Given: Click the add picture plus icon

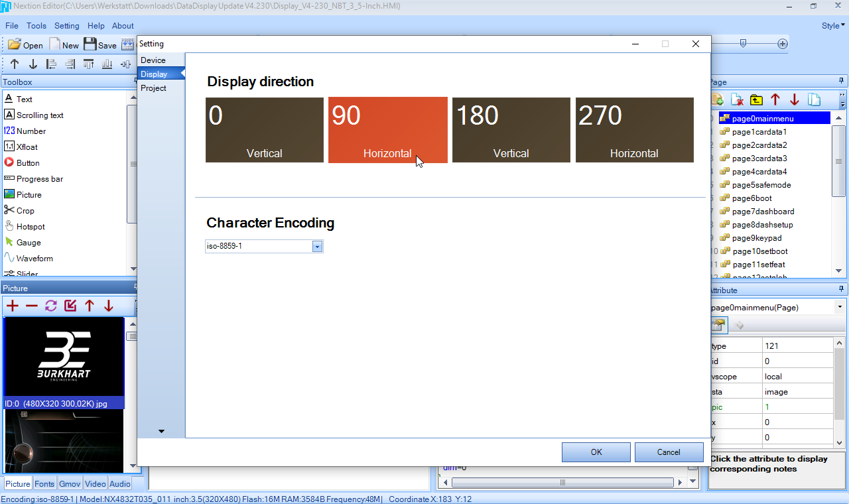Looking at the screenshot, I should (x=12, y=306).
